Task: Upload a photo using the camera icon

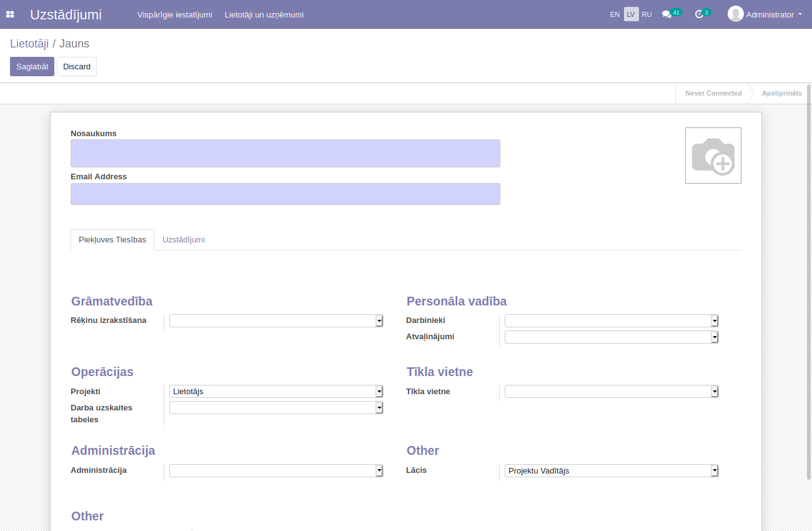Action: pos(713,156)
